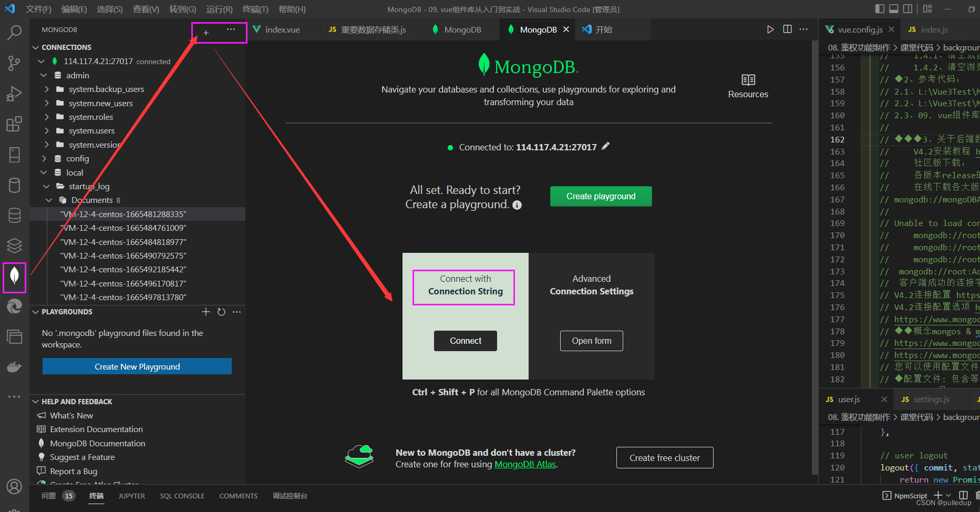Viewport: 980px width, 512px height.
Task: Toggle primary side bar visibility
Action: click(880, 9)
